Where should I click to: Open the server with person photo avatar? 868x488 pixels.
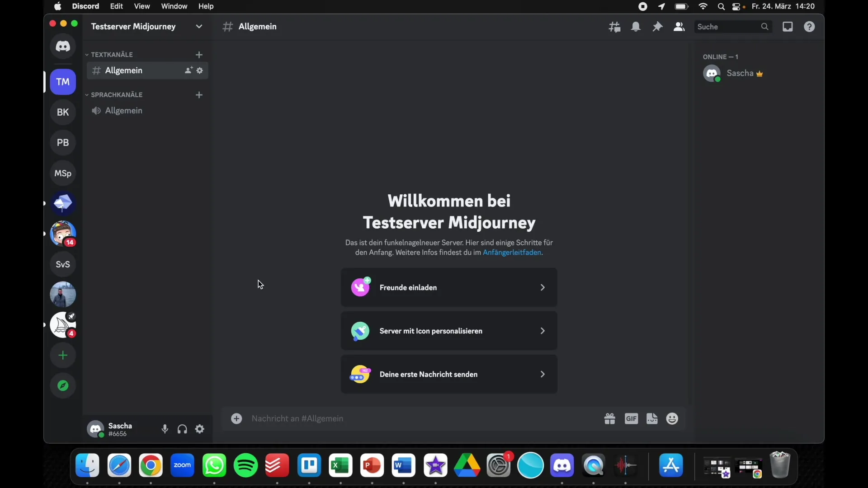63,295
